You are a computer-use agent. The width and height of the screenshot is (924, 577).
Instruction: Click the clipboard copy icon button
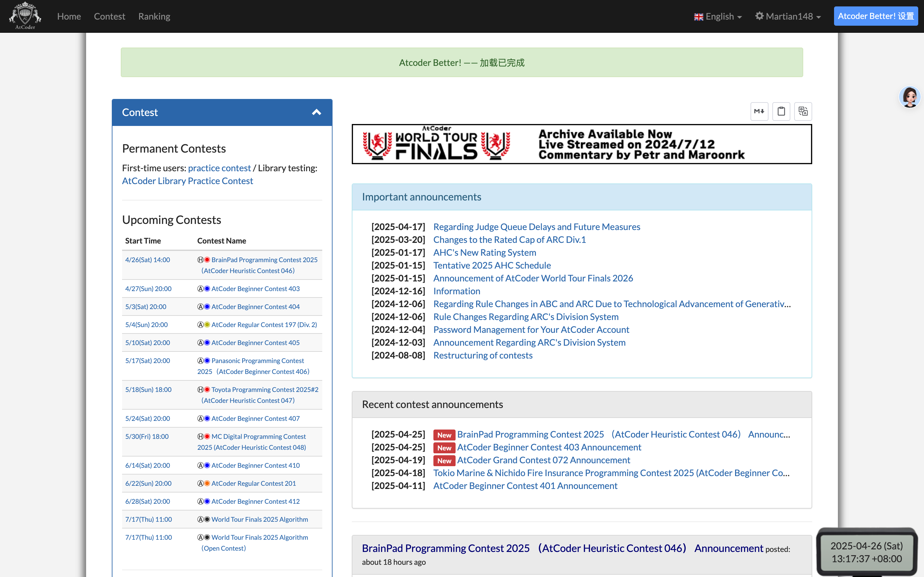click(x=781, y=111)
